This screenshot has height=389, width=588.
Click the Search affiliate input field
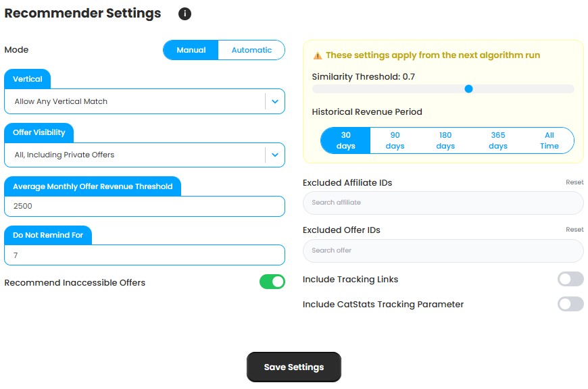click(443, 203)
